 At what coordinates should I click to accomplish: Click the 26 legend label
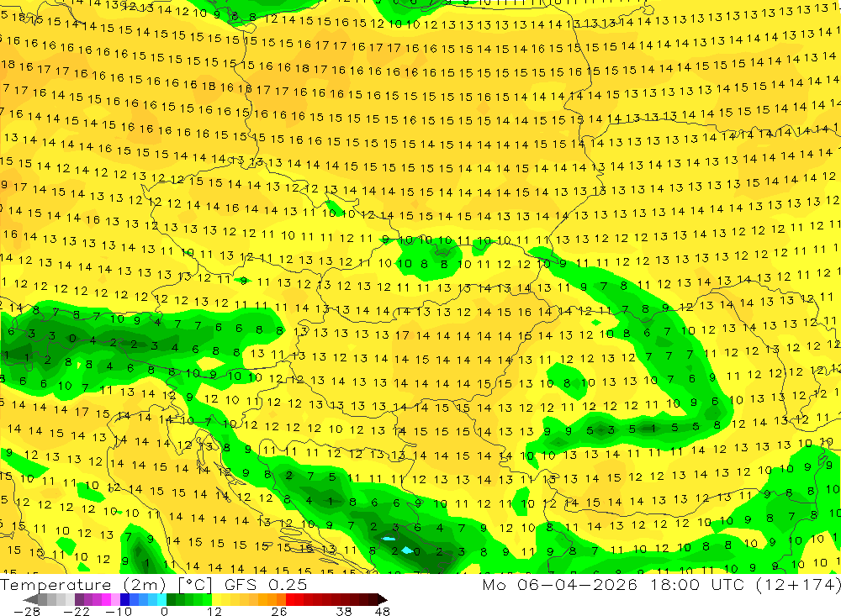(x=279, y=611)
